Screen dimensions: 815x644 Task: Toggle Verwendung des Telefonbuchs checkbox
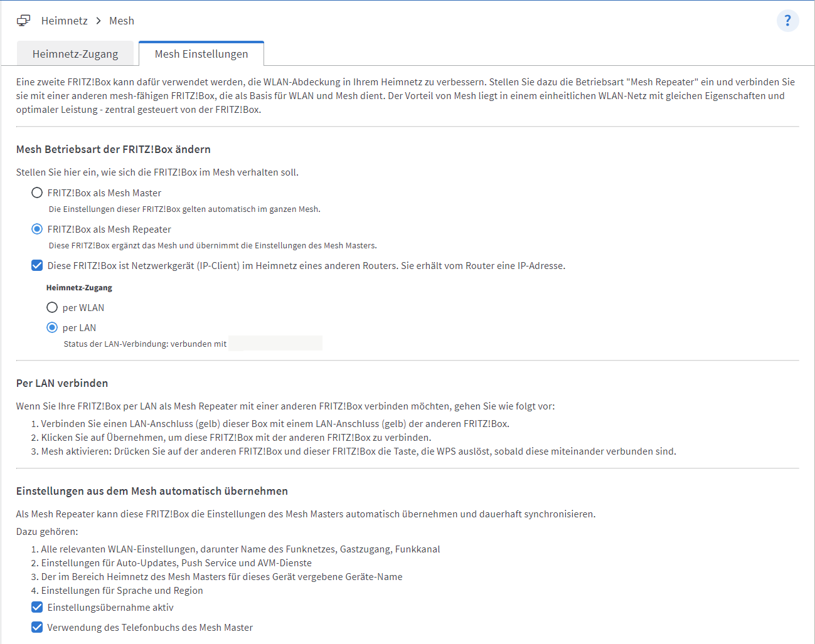[37, 627]
